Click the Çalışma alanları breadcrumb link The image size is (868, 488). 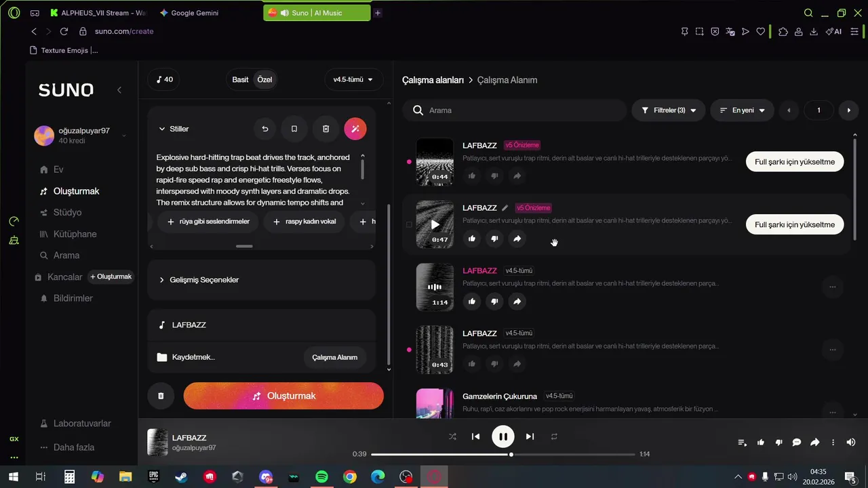(x=433, y=80)
